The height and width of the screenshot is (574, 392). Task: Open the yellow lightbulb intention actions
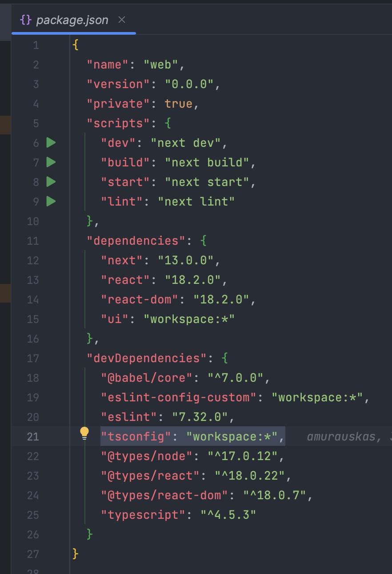click(84, 433)
